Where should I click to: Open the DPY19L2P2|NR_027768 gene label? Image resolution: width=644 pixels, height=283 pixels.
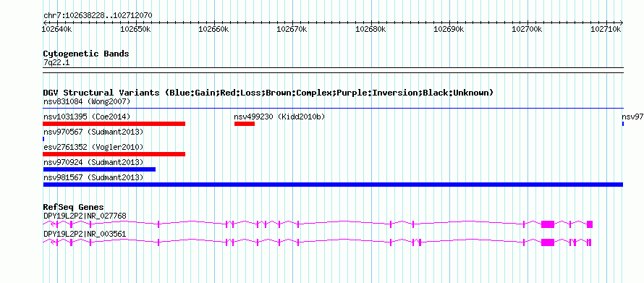tap(85, 216)
